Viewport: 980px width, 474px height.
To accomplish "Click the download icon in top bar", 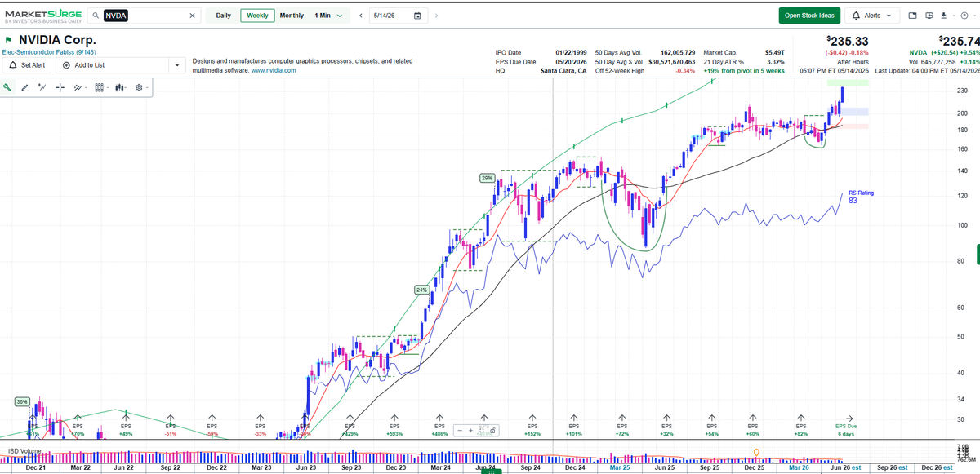I will [943, 16].
